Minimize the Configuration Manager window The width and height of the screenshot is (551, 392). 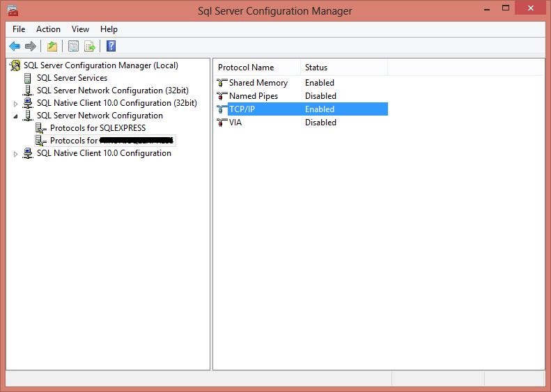coord(487,8)
